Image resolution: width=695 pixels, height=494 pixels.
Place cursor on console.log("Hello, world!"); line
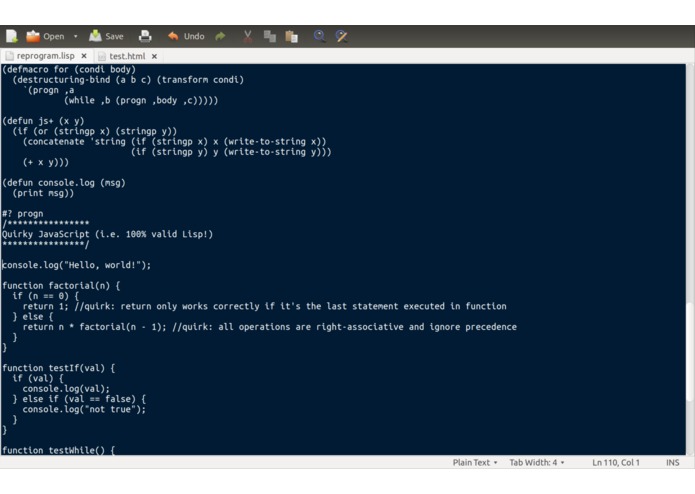(x=77, y=265)
